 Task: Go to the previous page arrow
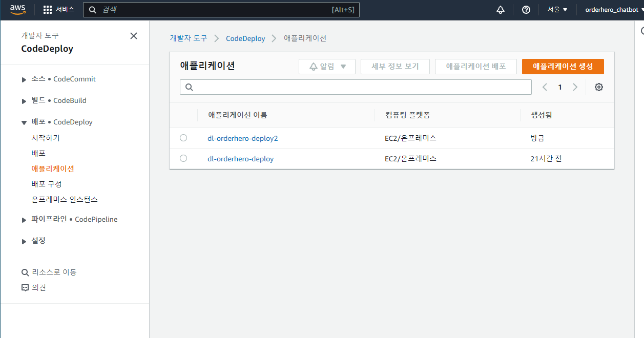[x=545, y=87]
